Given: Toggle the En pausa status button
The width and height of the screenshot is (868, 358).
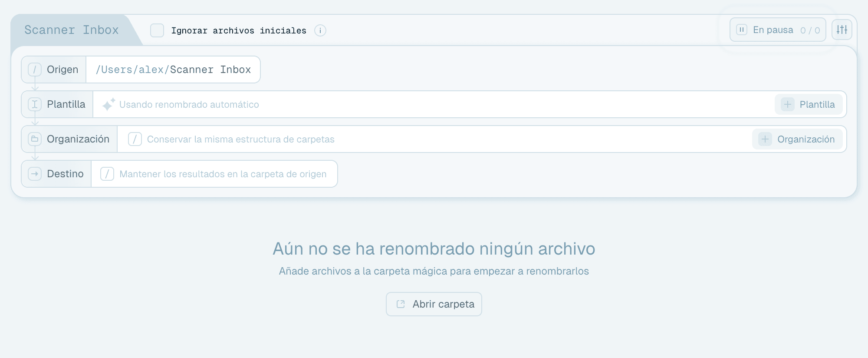Looking at the screenshot, I should pyautogui.click(x=778, y=30).
